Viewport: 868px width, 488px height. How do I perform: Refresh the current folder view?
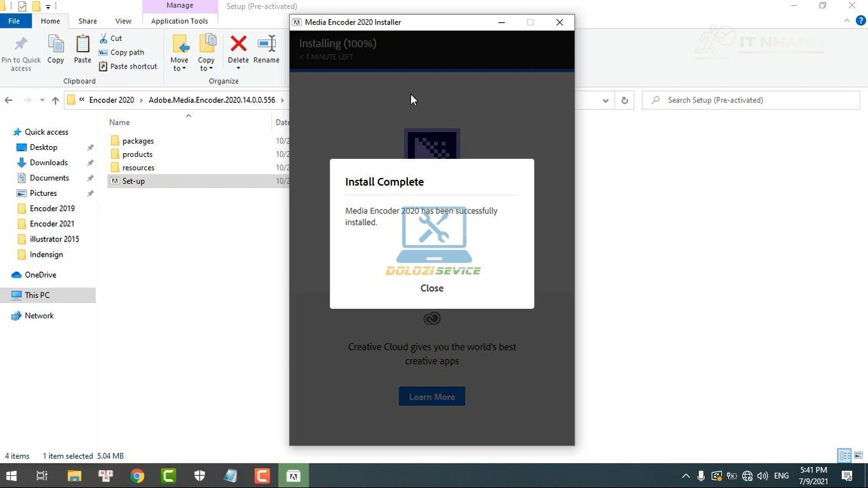click(x=625, y=100)
